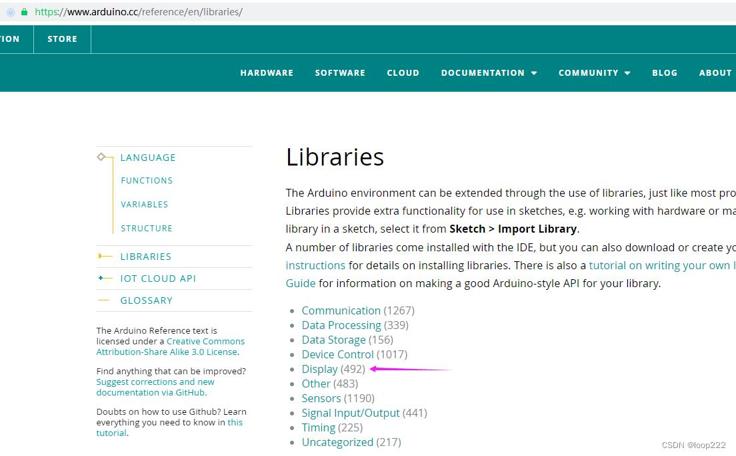The height and width of the screenshot is (456, 736).
Task: Open the SOFTWARE menu item
Action: (x=340, y=73)
